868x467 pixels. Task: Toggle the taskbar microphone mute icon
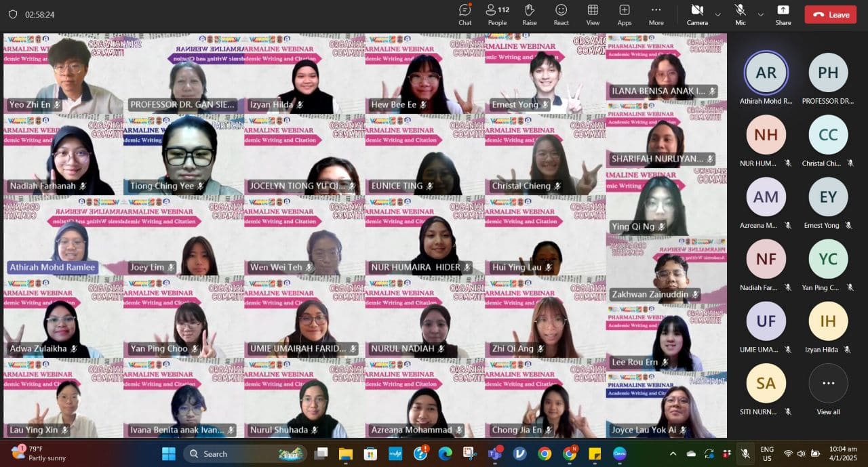(x=745, y=453)
